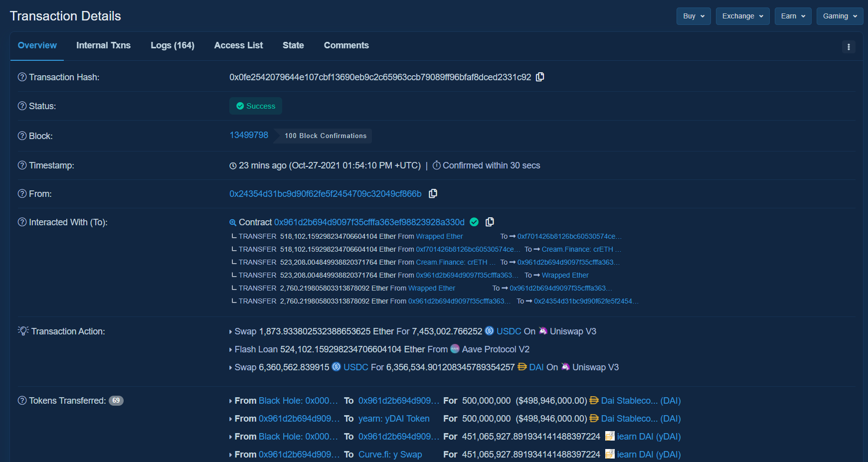Open the vertical three-dot options menu

point(849,47)
